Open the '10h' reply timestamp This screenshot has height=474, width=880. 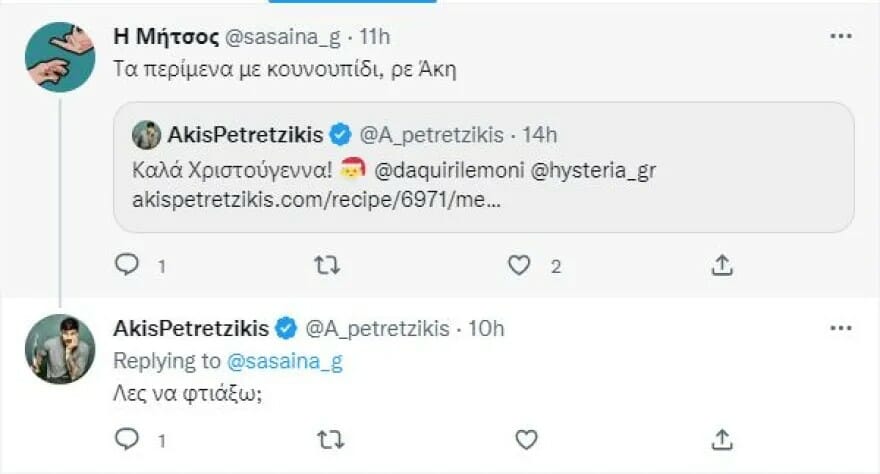coord(489,328)
